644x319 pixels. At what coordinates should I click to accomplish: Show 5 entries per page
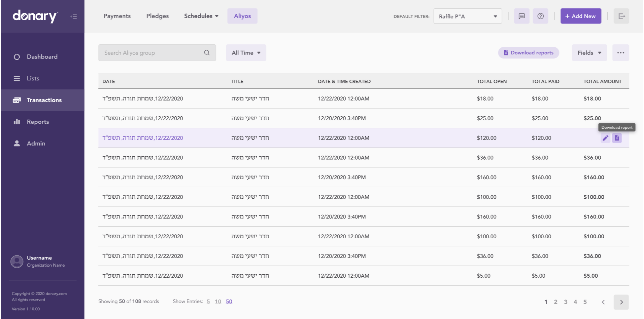[208, 302]
